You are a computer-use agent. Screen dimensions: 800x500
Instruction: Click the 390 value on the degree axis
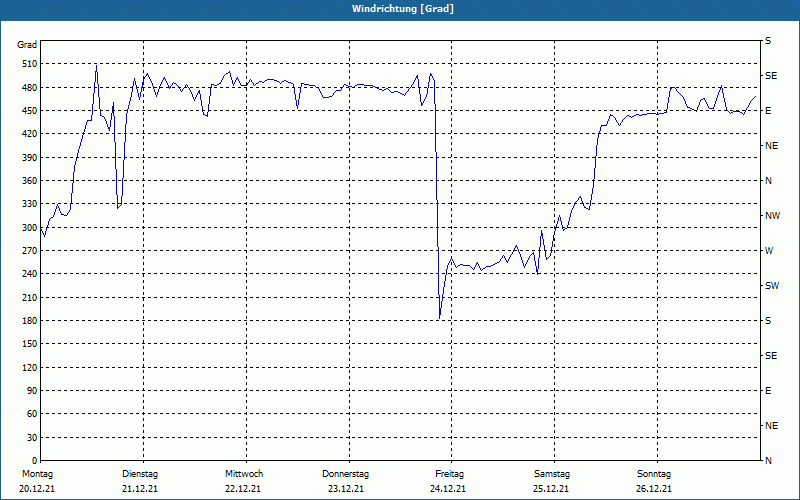30,158
